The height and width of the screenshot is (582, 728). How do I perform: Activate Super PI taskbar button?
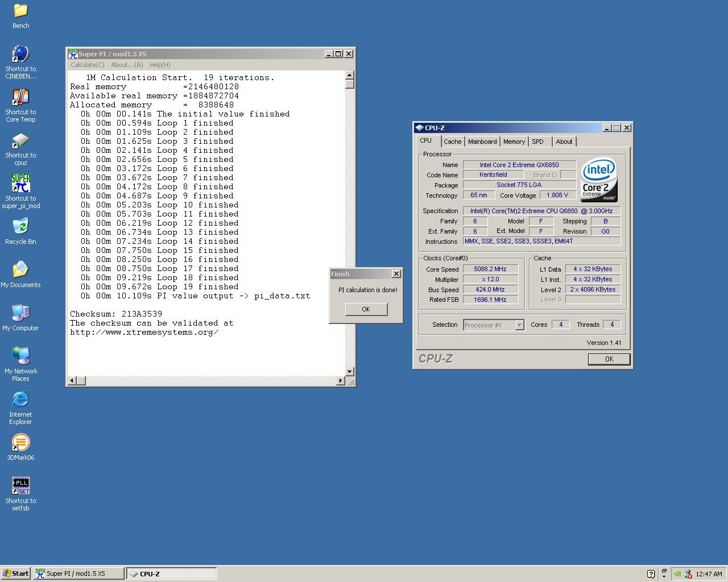click(x=78, y=573)
